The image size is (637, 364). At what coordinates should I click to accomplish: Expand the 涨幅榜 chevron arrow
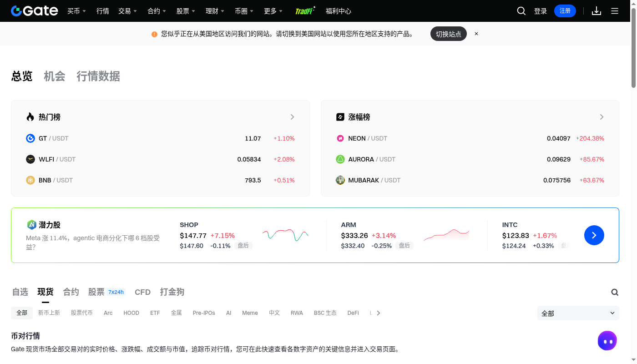point(602,117)
